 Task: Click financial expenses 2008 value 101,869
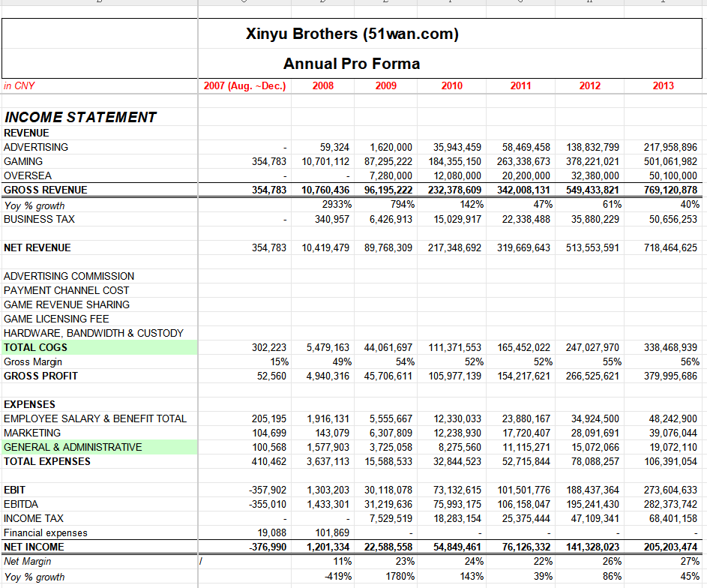coord(332,533)
